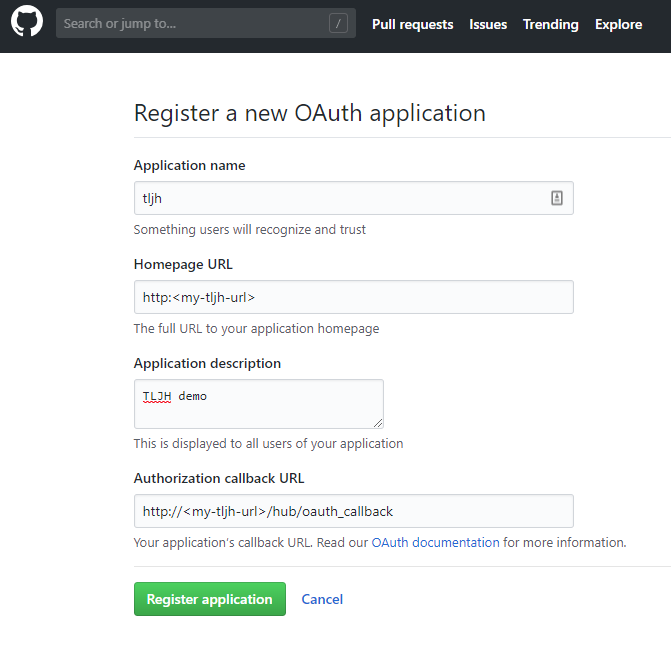Open the OAuth documentation link
The height and width of the screenshot is (645, 671).
click(435, 543)
